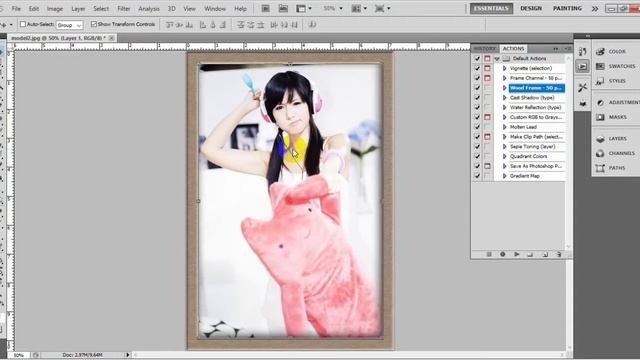This screenshot has height=360, width=640.
Task: Switch to the Design workspace
Action: click(x=531, y=8)
